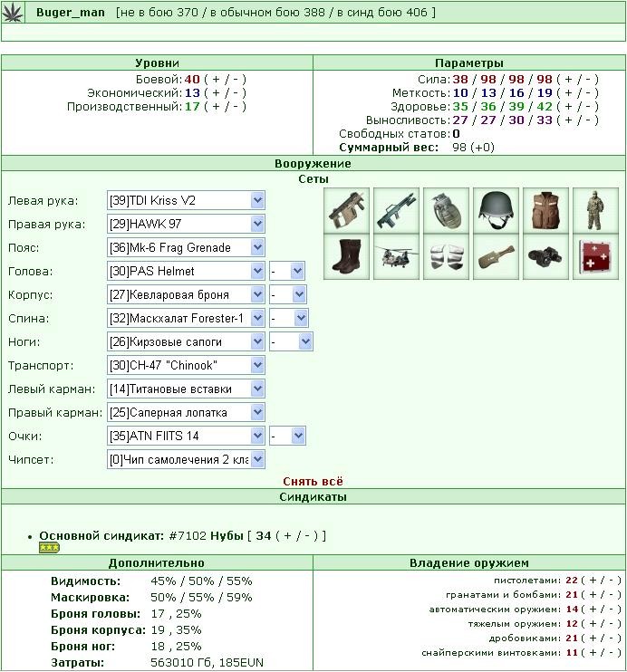Viewport: 627px width, 672px height.
Task: Decrease тяжелым оружием skill with minus
Action: coord(612,624)
